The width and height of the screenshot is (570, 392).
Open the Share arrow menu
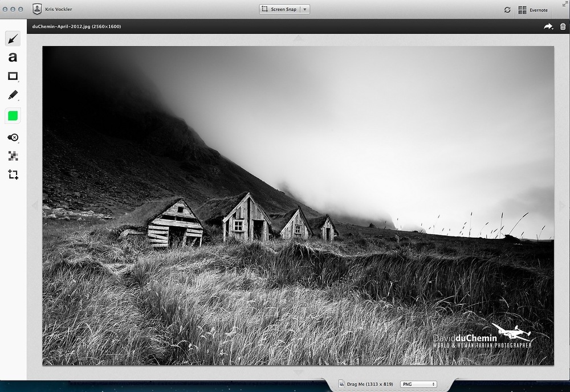click(x=548, y=26)
